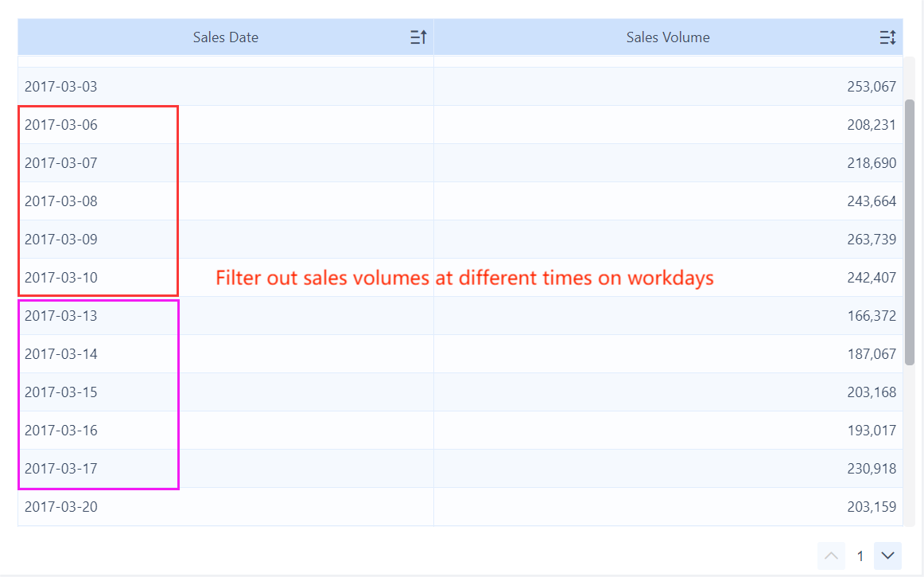Image resolution: width=924 pixels, height=577 pixels.
Task: Click sales volume value 253,067
Action: click(x=872, y=87)
